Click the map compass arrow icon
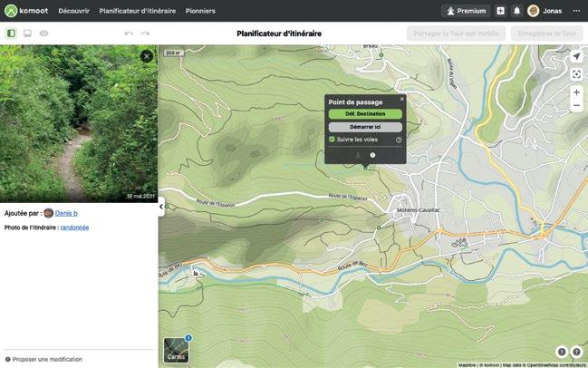588x368 pixels. click(576, 56)
